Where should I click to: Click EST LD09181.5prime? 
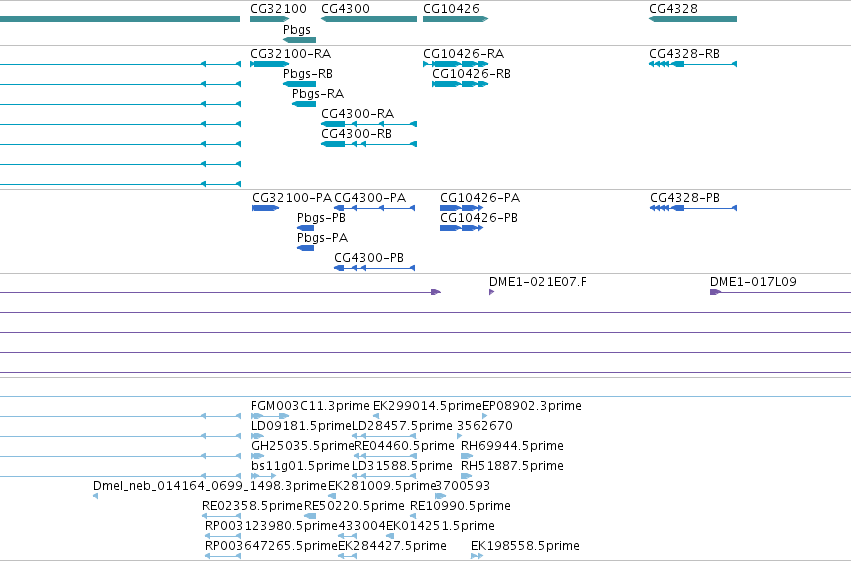(302, 426)
